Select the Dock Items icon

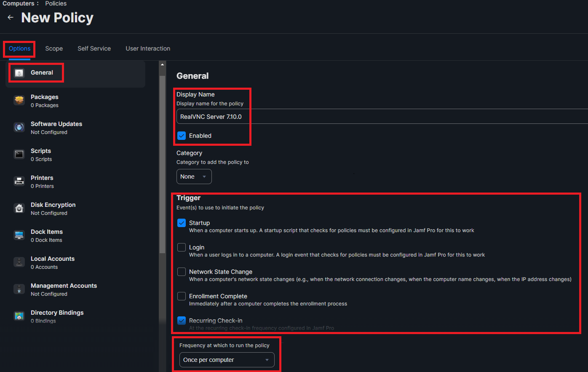tap(19, 235)
